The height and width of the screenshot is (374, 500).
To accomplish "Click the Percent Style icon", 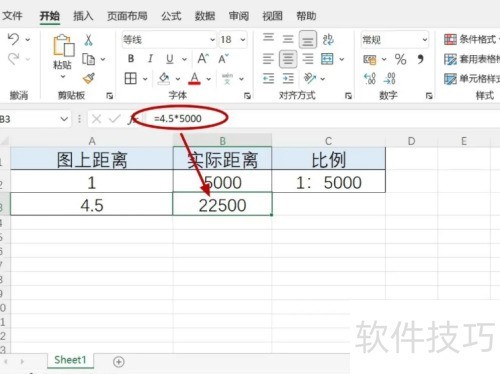I will point(400,59).
